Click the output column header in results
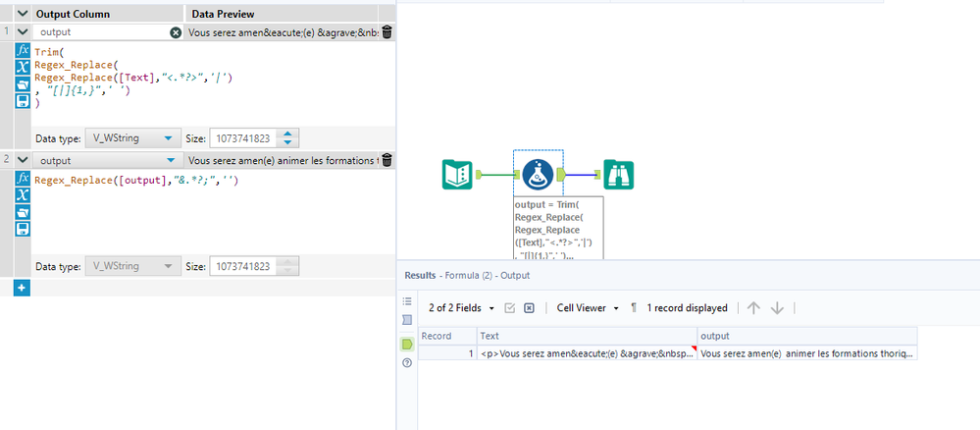The image size is (980, 430). click(807, 336)
